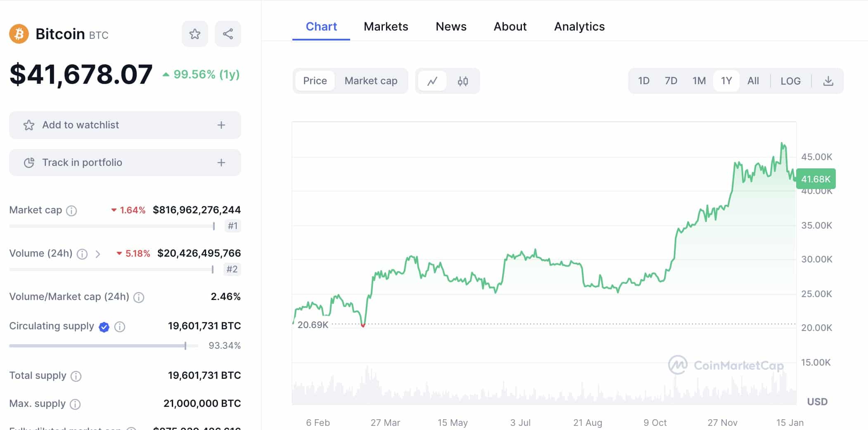Open the About tab
This screenshot has height=430, width=868.
(510, 27)
